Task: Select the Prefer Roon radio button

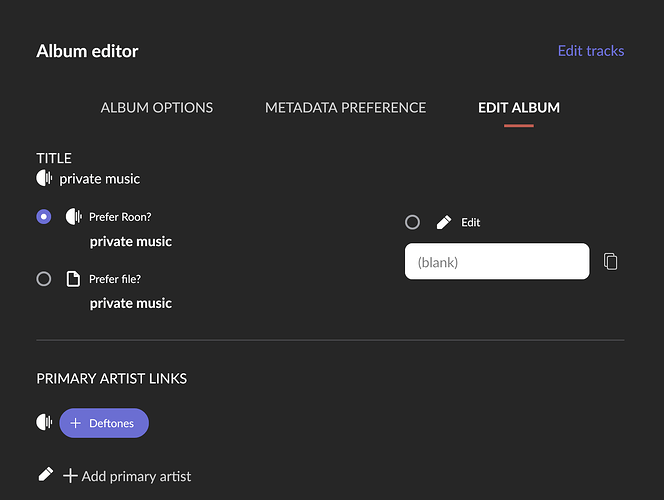Action: [44, 217]
